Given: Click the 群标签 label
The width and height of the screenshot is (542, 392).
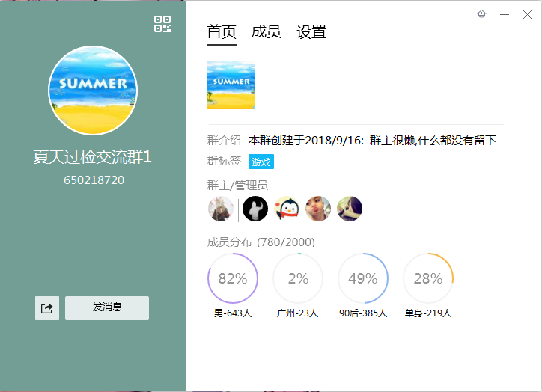Looking at the screenshot, I should click(224, 161).
